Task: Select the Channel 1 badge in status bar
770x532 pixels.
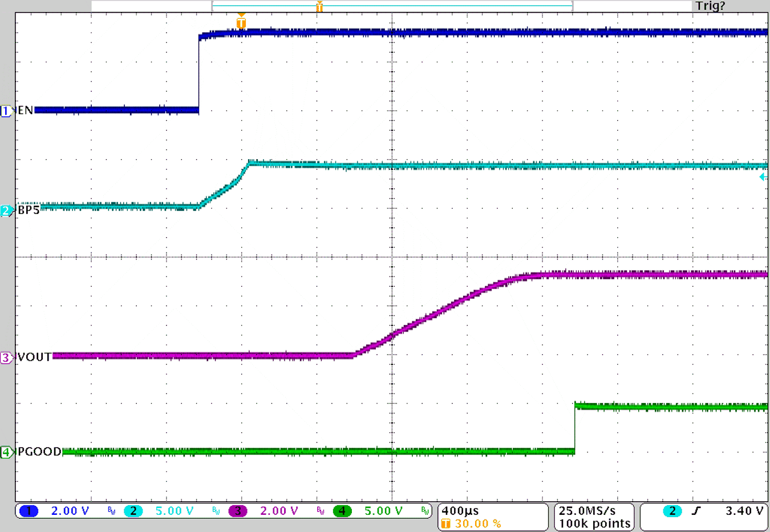Action: pyautogui.click(x=28, y=511)
